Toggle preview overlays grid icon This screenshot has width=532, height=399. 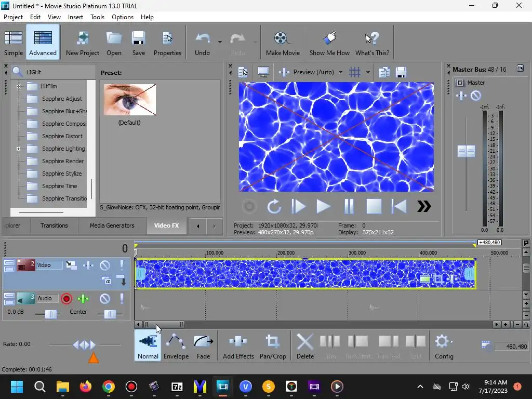click(x=355, y=72)
